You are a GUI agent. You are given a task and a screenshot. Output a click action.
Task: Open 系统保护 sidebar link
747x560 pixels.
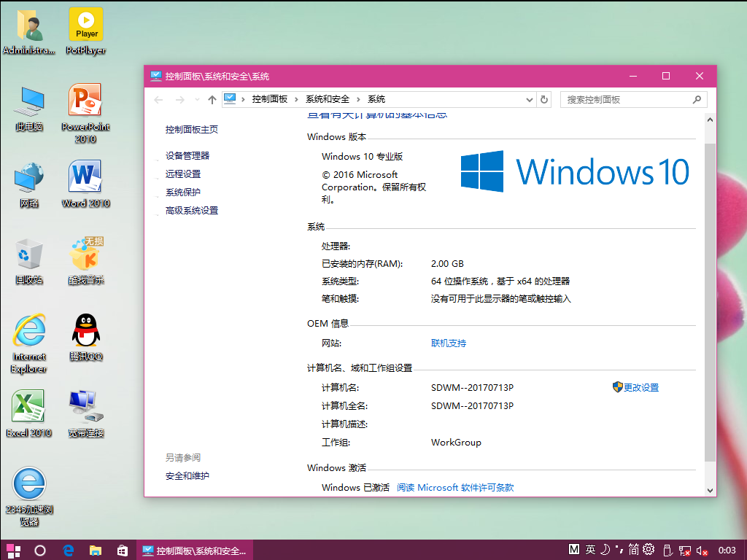[183, 192]
